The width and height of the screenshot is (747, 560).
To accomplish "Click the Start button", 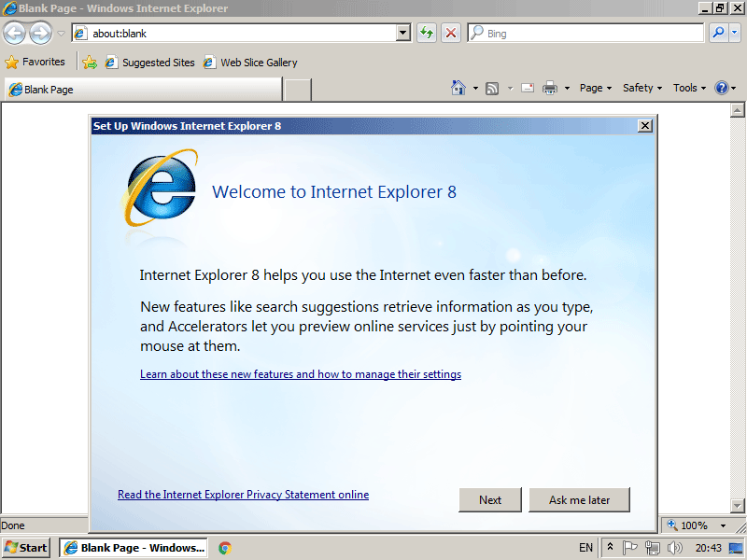I will pyautogui.click(x=26, y=548).
